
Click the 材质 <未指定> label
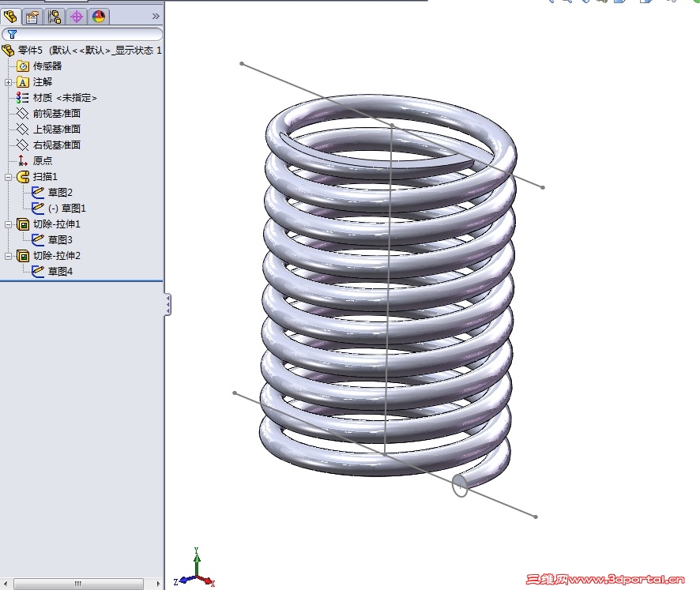point(65,98)
